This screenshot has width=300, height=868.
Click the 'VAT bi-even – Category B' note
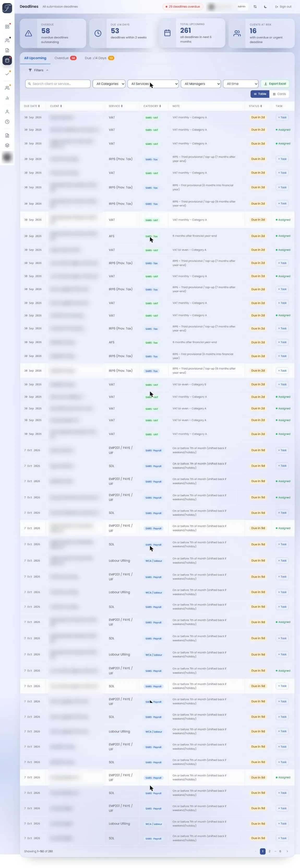tap(189, 384)
